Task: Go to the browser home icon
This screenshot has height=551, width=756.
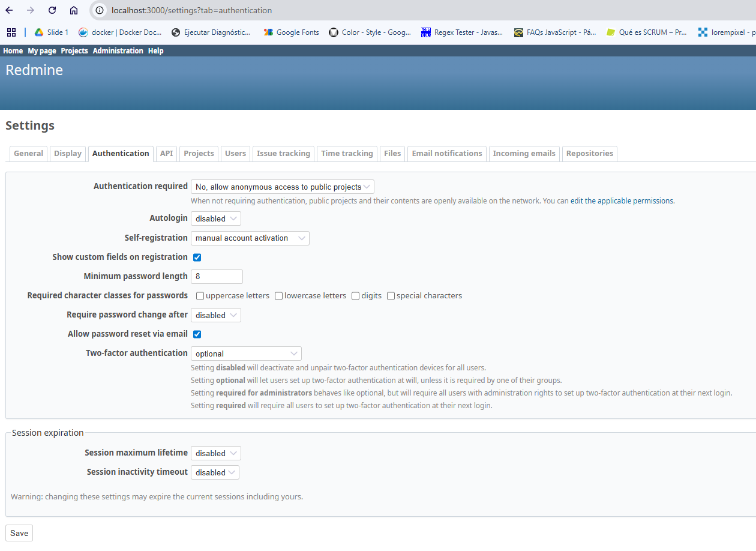Action: [74, 10]
